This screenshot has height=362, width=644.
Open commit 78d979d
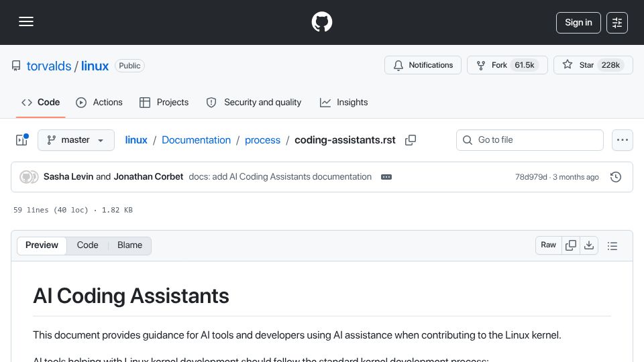531,177
